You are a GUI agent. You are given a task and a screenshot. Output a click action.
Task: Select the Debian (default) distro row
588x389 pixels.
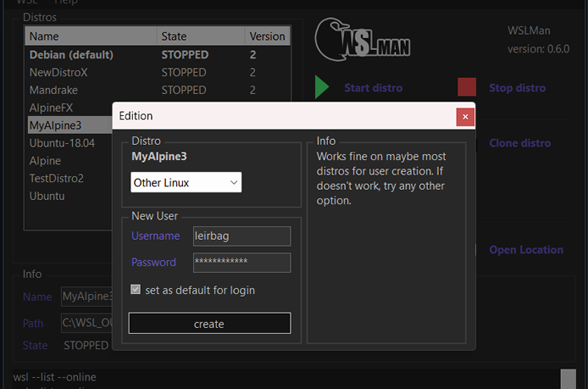point(72,54)
